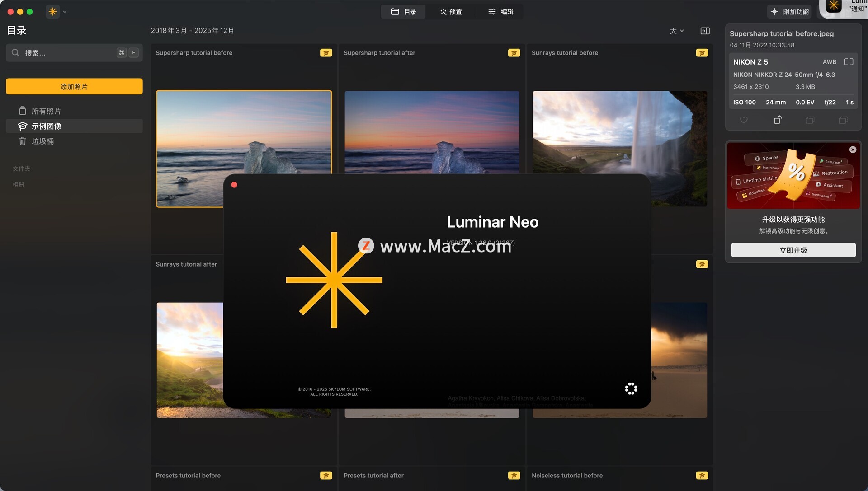Viewport: 868px width, 491px height.
Task: Click the focus bracket icon beside AWB
Action: (849, 62)
